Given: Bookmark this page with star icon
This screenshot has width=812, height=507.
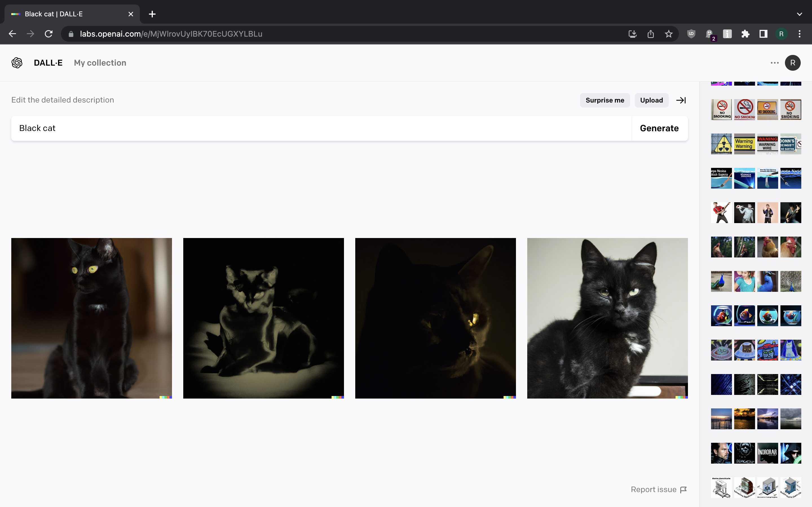Looking at the screenshot, I should pos(668,34).
